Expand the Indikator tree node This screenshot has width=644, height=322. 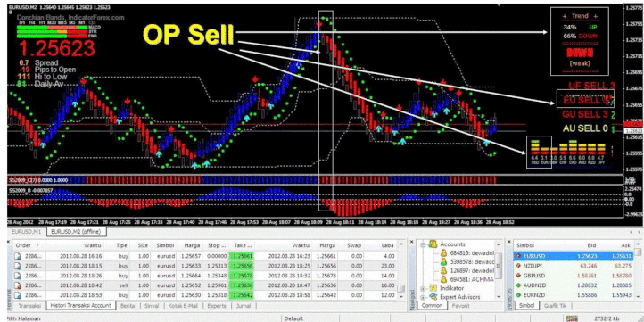pos(423,289)
